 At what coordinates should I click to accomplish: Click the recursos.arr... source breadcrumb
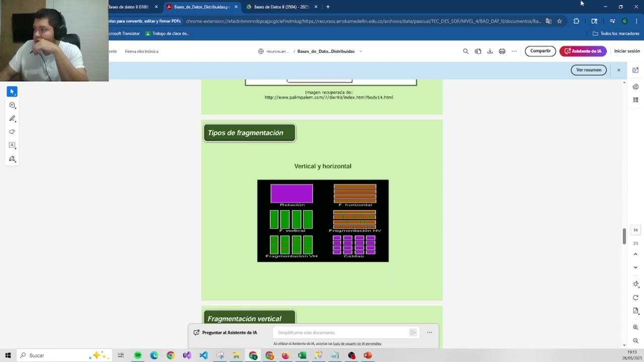[274, 51]
